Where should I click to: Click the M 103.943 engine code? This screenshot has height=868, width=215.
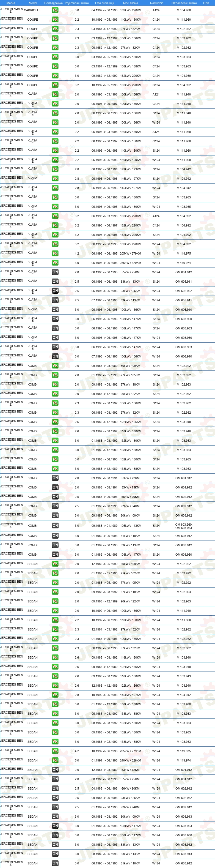(x=184, y=676)
